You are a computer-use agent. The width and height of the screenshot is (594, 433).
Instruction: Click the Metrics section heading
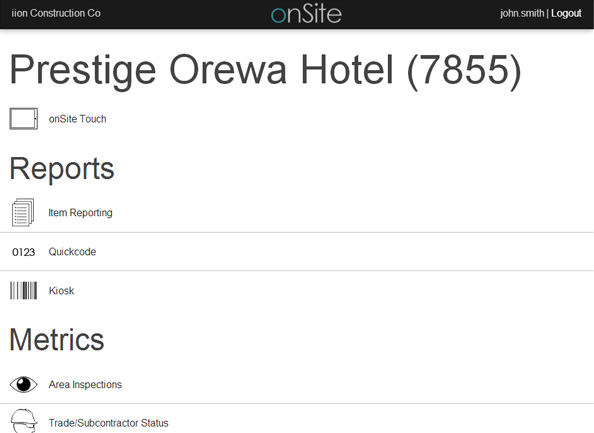click(x=57, y=339)
